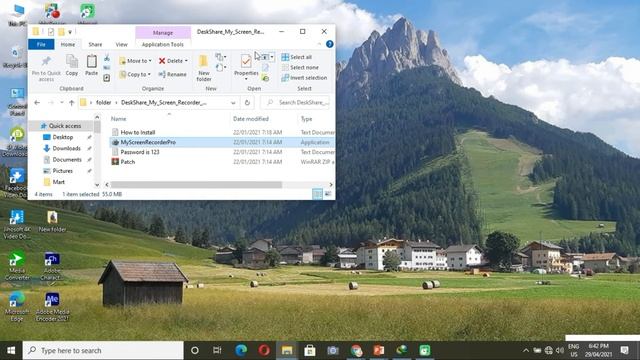Select Desktop in the navigation pane

[x=63, y=137]
